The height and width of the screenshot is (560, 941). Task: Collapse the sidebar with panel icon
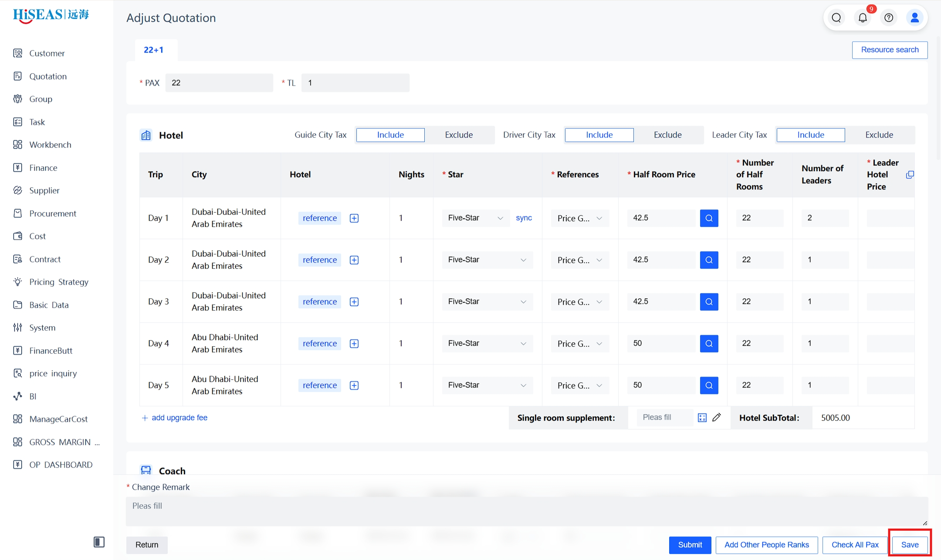[99, 542]
